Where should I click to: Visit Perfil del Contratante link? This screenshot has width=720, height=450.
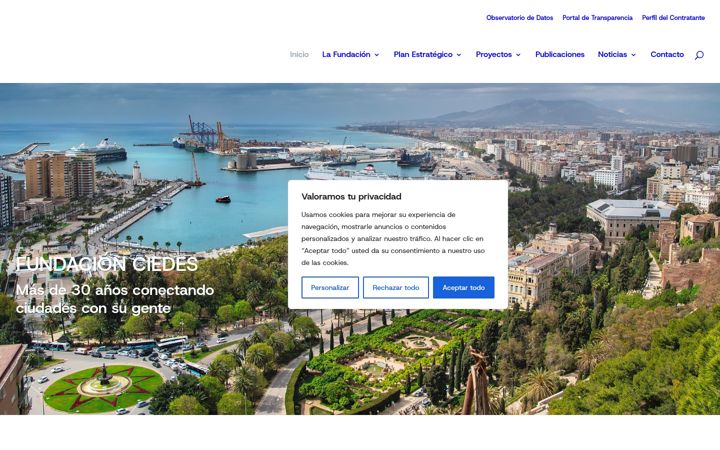673,17
